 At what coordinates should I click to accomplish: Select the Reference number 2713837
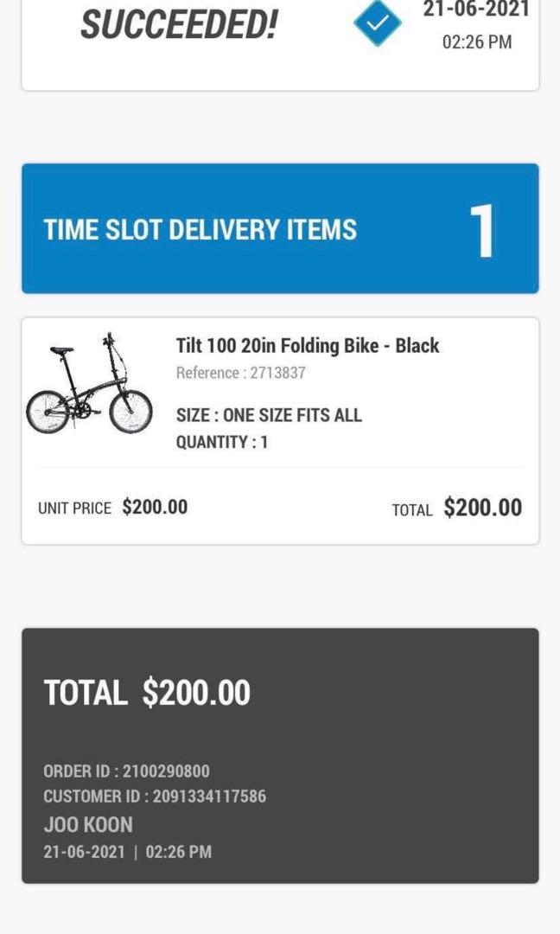[x=240, y=373]
